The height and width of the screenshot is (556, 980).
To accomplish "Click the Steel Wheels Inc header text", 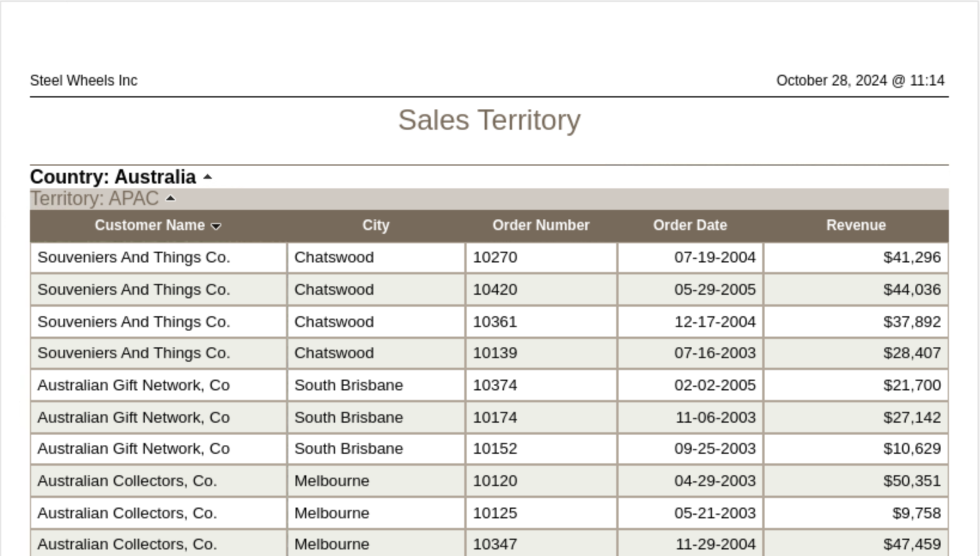I will (x=84, y=81).
